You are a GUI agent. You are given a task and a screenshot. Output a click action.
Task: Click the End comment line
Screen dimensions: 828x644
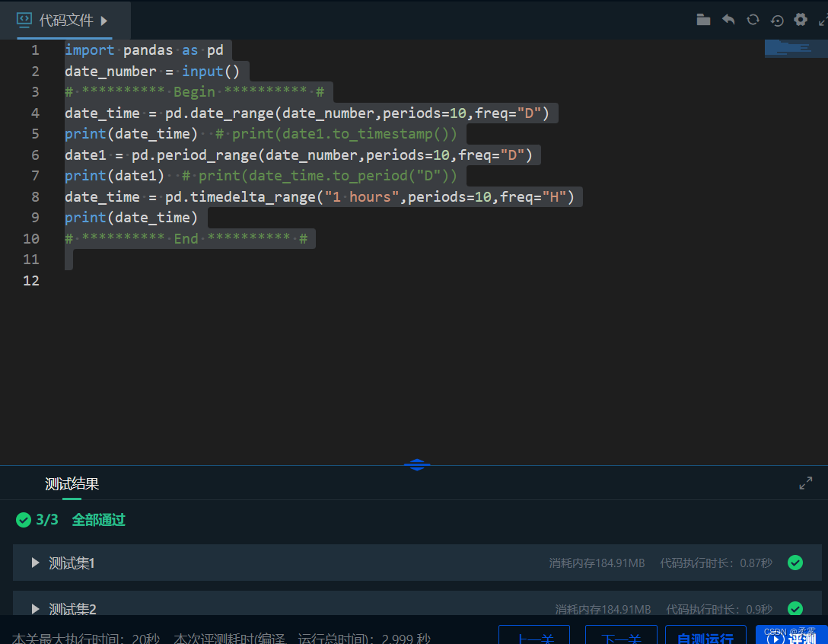click(186, 238)
